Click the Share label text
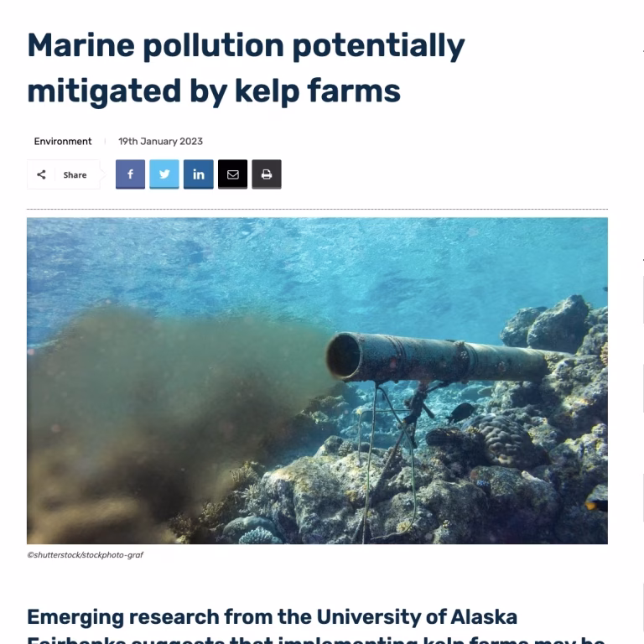The width and height of the screenshot is (644, 644). (75, 175)
